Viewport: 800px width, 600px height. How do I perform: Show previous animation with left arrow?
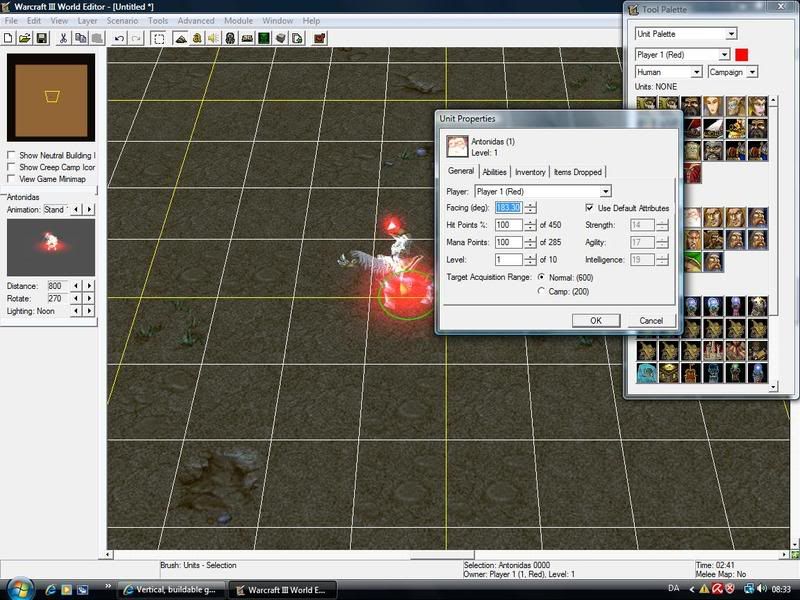pyautogui.click(x=76, y=209)
